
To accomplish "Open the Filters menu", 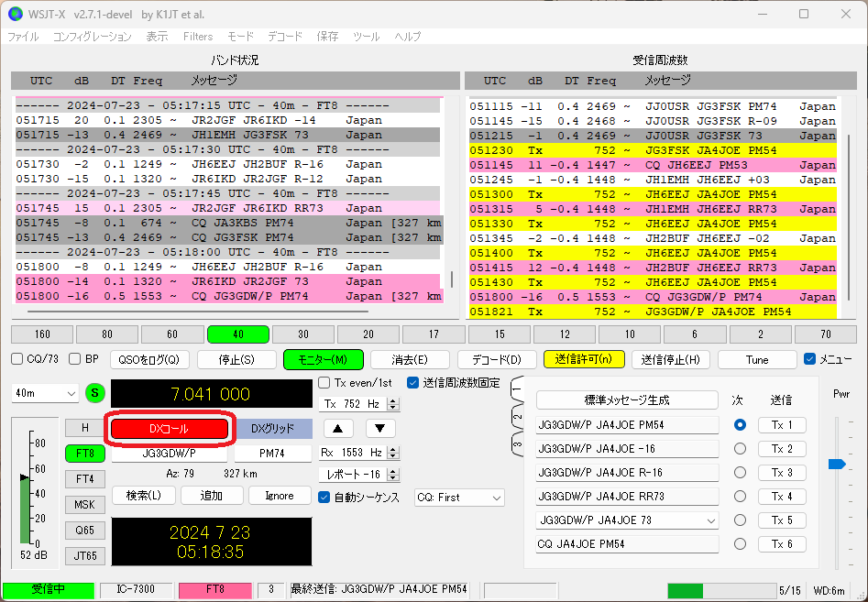I will point(198,37).
